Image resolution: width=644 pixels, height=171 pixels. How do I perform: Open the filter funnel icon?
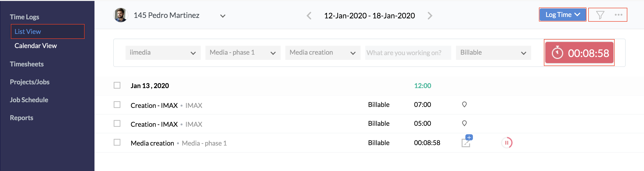pyautogui.click(x=600, y=15)
